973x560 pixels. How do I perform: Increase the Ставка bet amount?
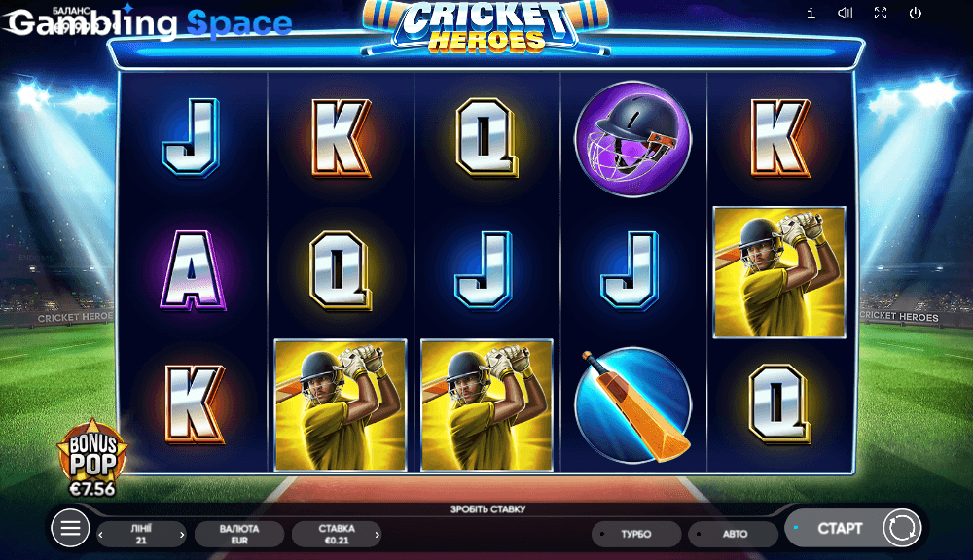pos(377,535)
